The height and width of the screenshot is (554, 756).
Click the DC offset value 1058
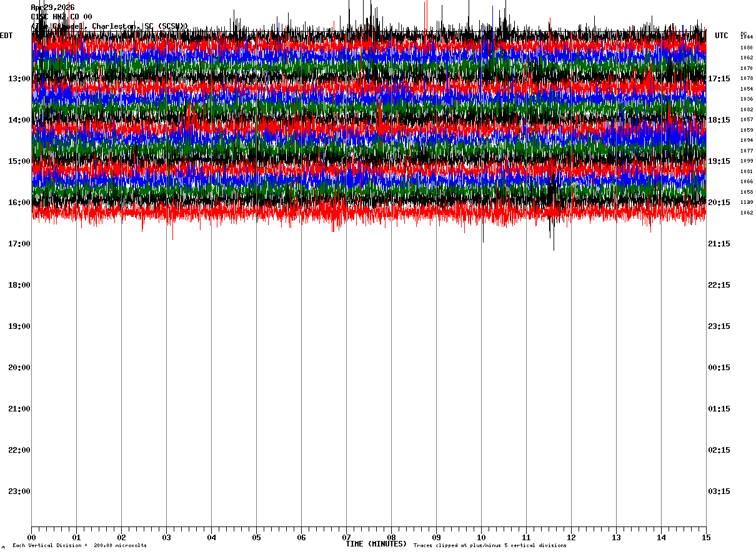click(747, 192)
